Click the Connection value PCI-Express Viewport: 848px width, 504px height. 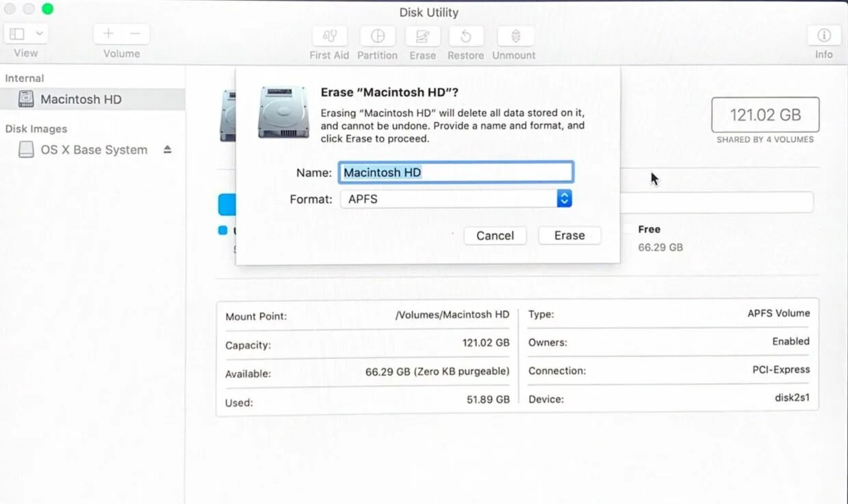(781, 369)
